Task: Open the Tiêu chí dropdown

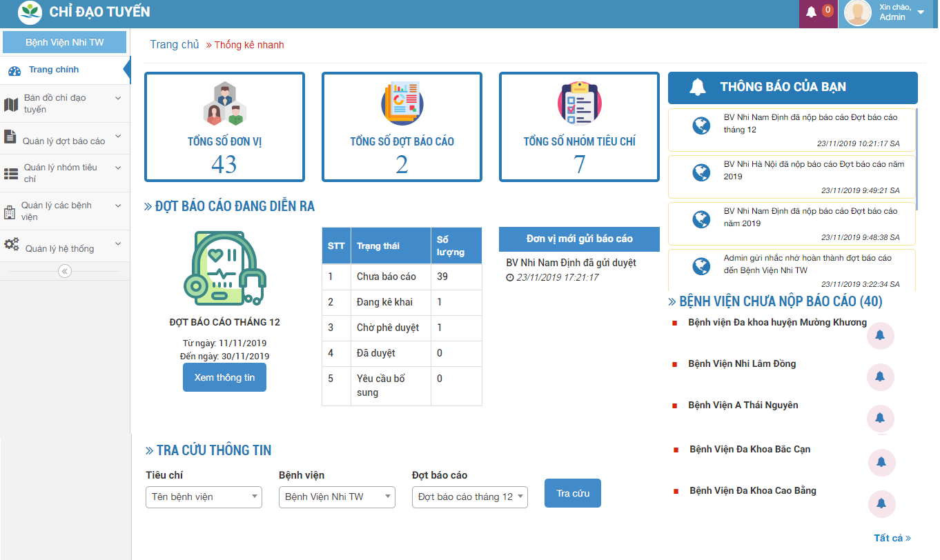Action: pyautogui.click(x=204, y=497)
